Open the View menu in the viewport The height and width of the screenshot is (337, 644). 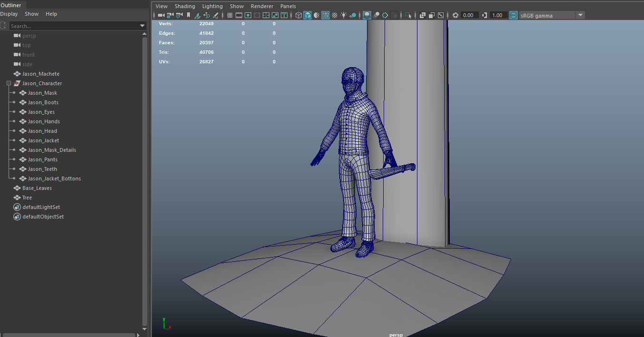point(162,6)
